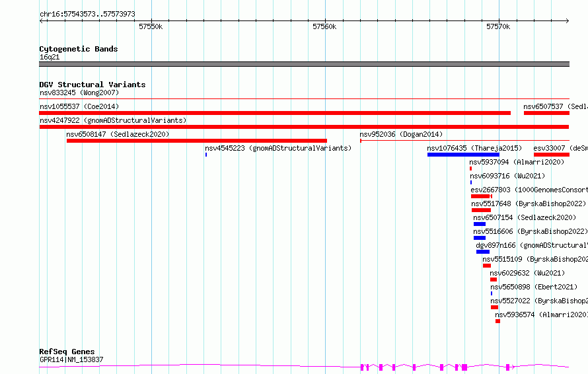Open nsv5937094 (Almarri2020) label
The width and height of the screenshot is (588, 374).
517,162
